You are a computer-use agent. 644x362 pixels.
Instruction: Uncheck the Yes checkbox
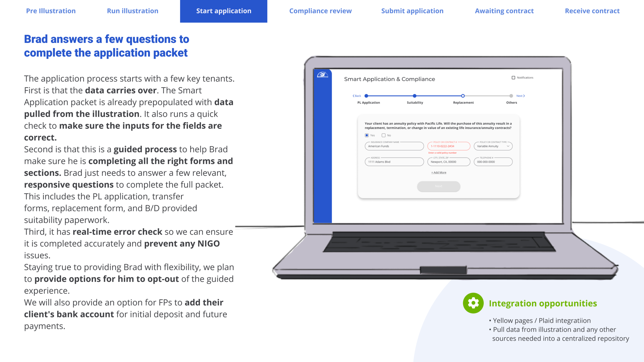point(367,135)
